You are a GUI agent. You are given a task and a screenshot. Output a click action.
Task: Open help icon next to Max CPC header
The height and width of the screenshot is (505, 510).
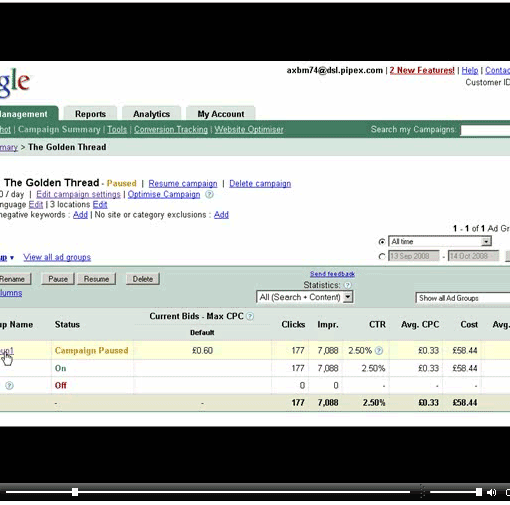pyautogui.click(x=250, y=316)
